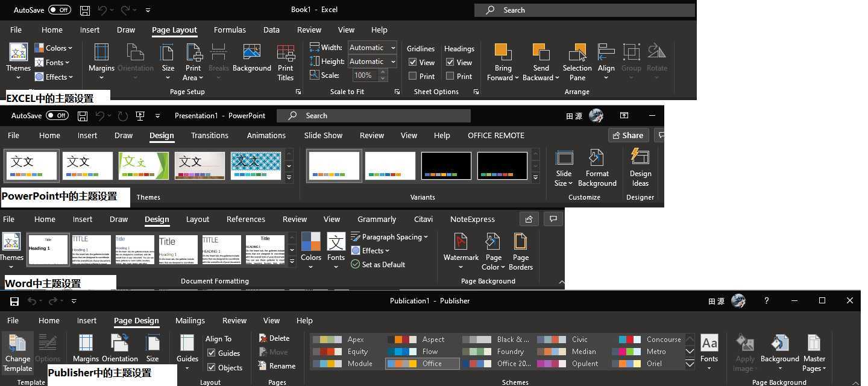Open Excel Margins options

(x=101, y=61)
